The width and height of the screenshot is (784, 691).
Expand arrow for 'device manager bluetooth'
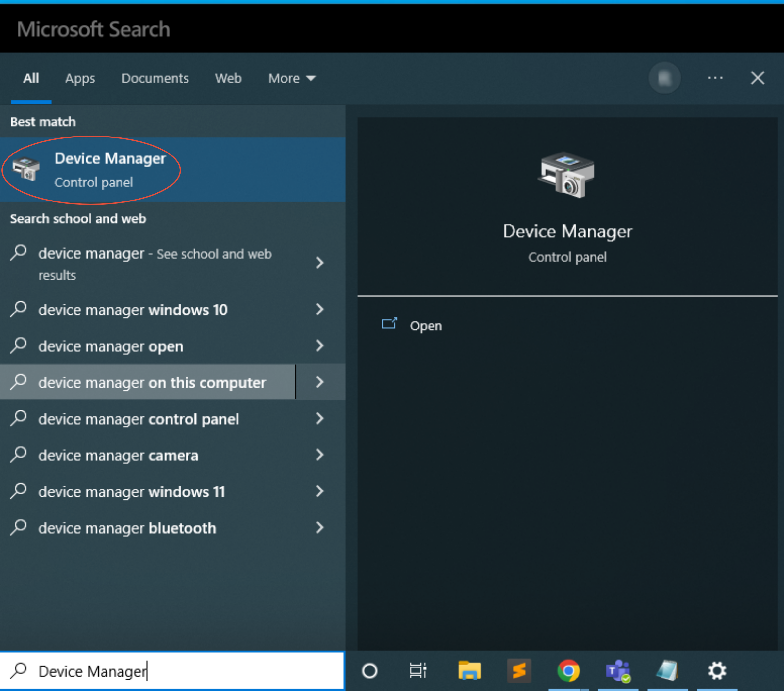pyautogui.click(x=319, y=528)
